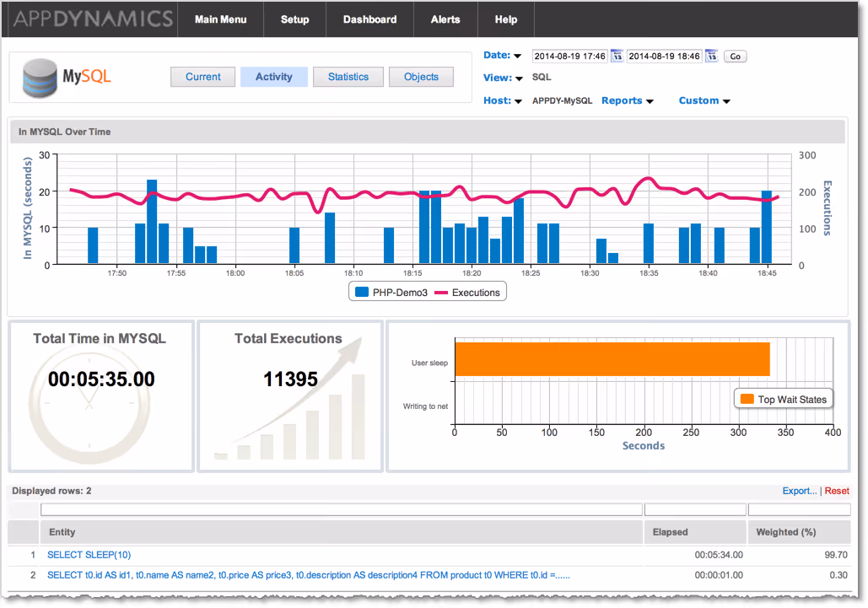Click the AppDynamics logo
The width and height of the screenshot is (868, 608).
pyautogui.click(x=93, y=19)
